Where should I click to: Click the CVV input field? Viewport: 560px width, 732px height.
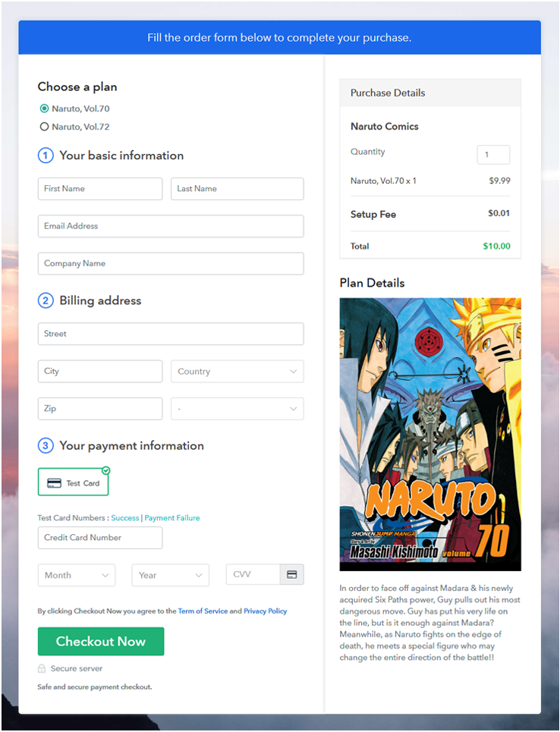[x=253, y=574]
